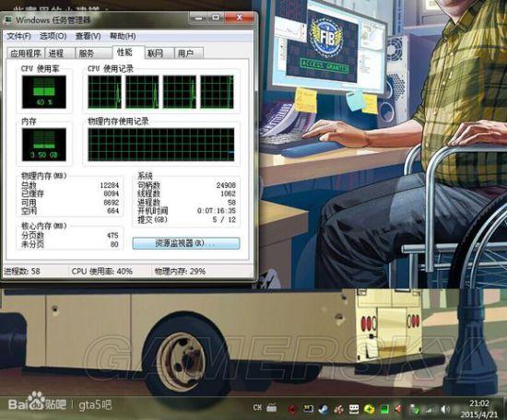Click the pink molecule-shaped tray icon
Image resolution: width=507 pixels, height=420 pixels.
pyautogui.click(x=338, y=410)
